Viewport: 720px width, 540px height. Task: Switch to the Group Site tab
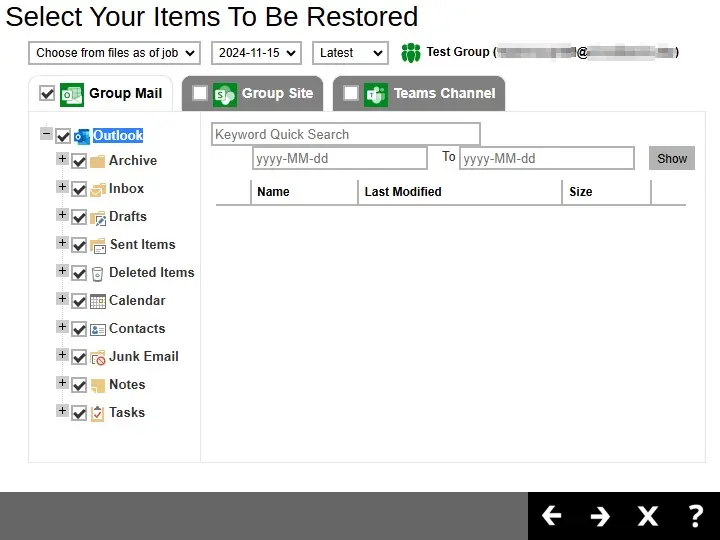pos(276,93)
